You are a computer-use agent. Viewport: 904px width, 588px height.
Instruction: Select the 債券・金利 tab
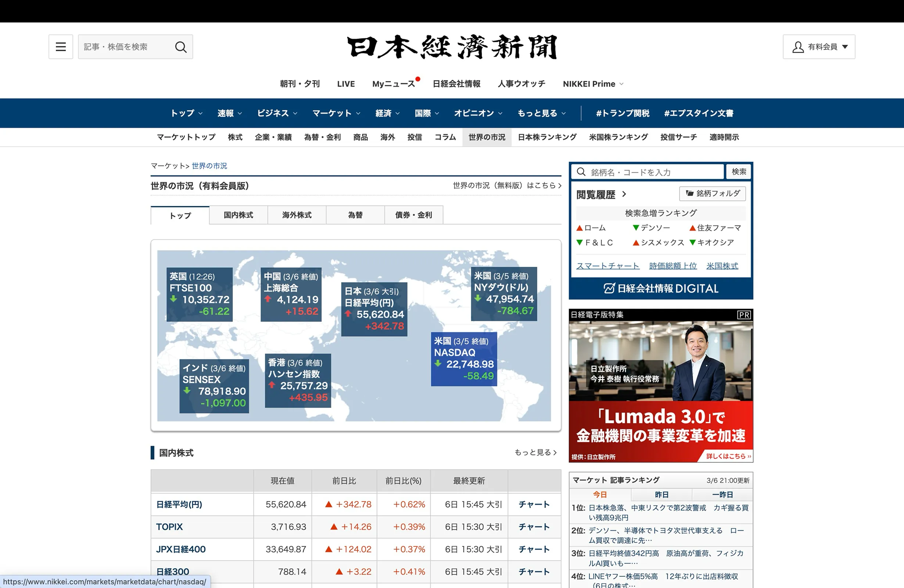point(414,215)
